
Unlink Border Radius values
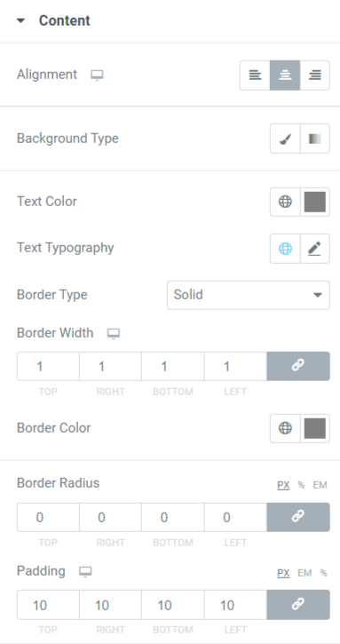coord(298,517)
